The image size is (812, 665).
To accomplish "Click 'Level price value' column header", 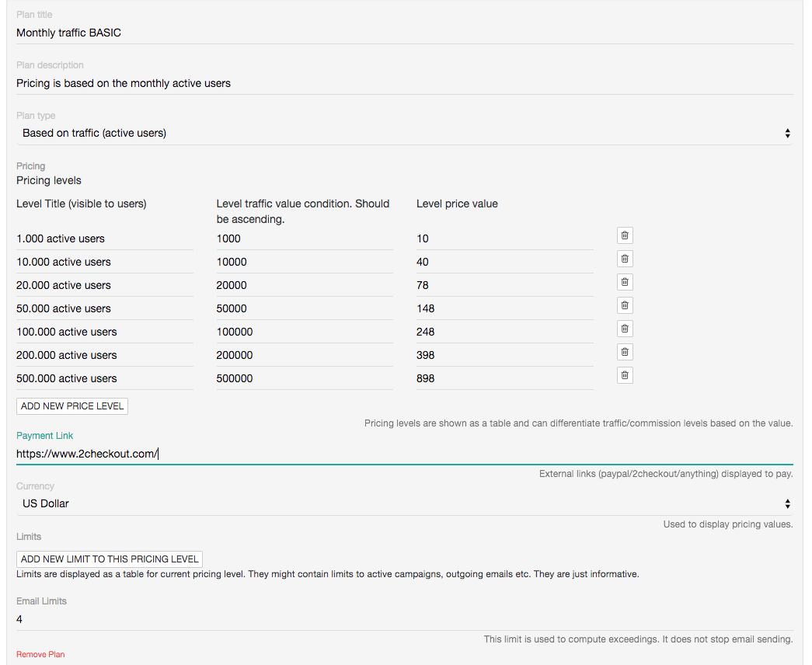I will pos(457,204).
